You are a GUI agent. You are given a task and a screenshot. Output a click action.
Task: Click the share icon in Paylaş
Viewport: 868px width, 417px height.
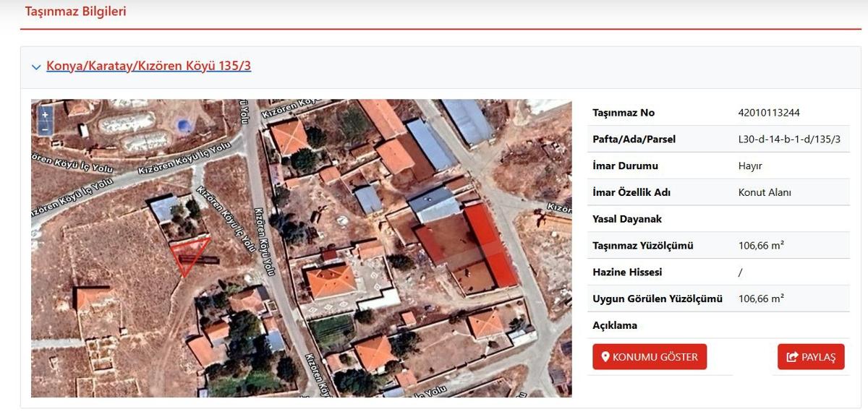click(791, 357)
